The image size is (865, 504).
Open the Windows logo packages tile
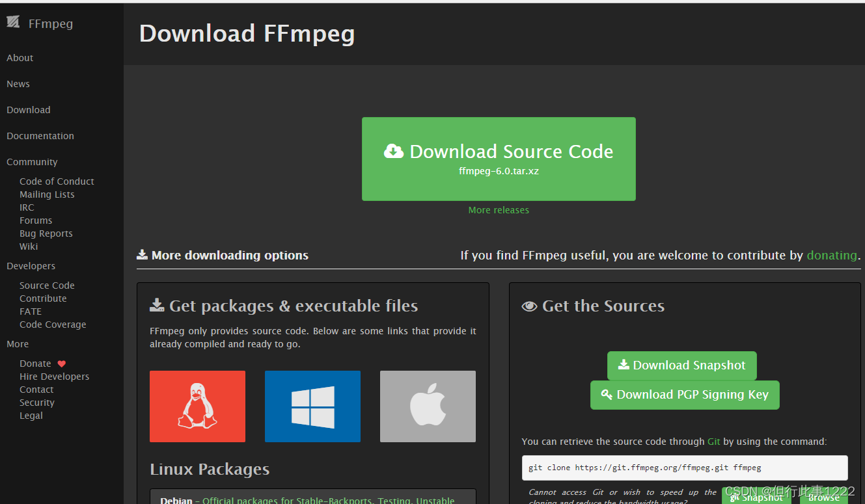pyautogui.click(x=312, y=406)
